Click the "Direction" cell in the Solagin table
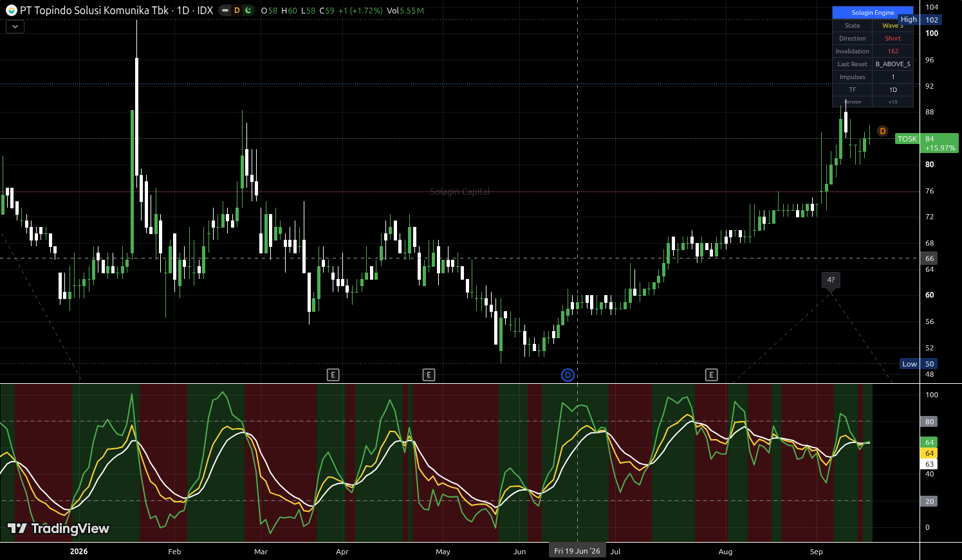This screenshot has width=962, height=560. (x=853, y=39)
